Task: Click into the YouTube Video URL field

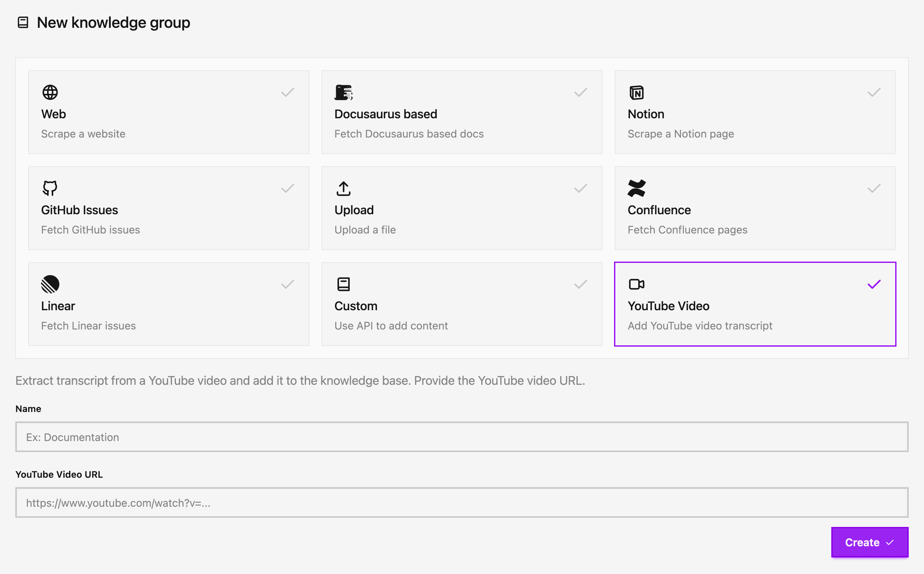Action: 462,502
